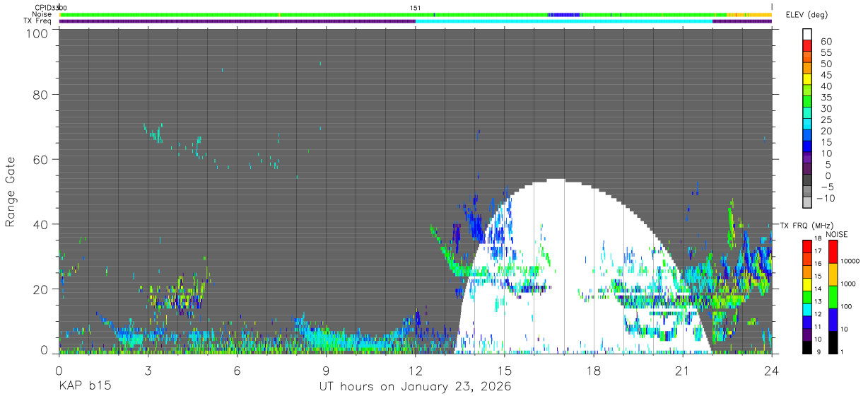868x401 pixels.
Task: Click the "15" tick on the UT hours axis
Action: point(505,370)
